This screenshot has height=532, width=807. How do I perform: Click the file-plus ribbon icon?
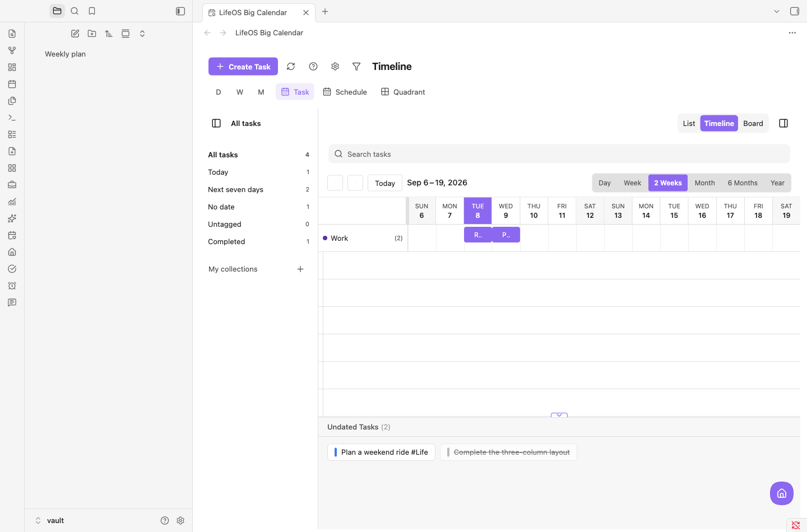click(12, 151)
